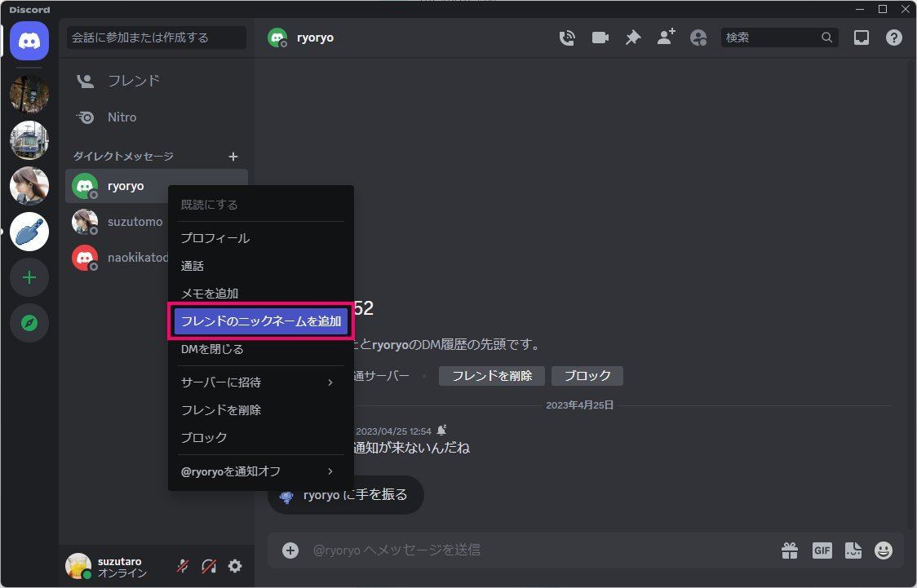
Task: Select the naokikatod direct message
Action: click(117, 258)
